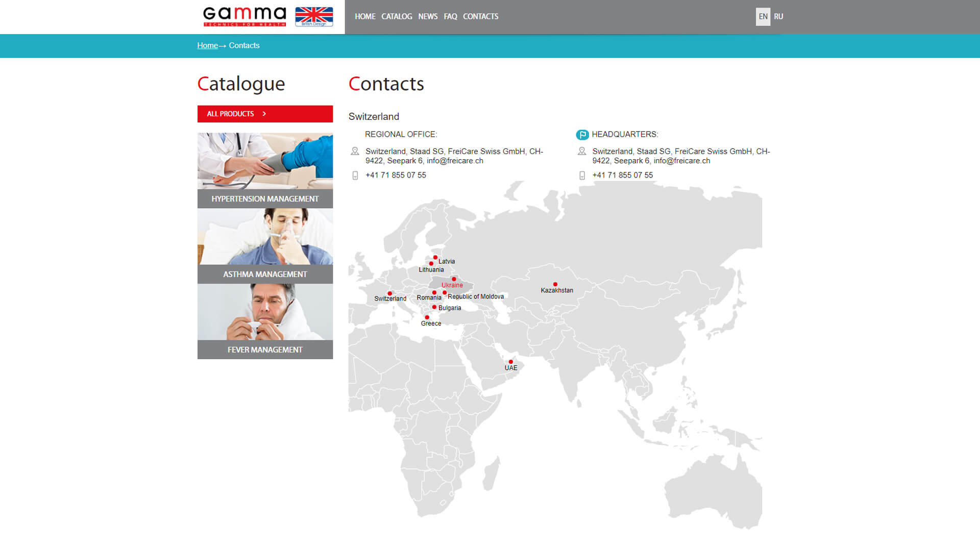Click the HEADQUARTERS heading
This screenshot has width=980, height=551.
625,134
